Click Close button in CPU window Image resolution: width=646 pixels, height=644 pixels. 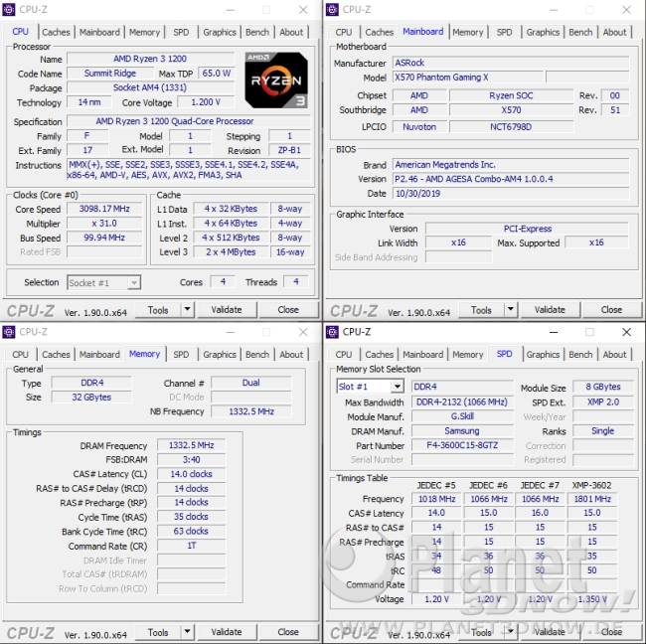(288, 310)
